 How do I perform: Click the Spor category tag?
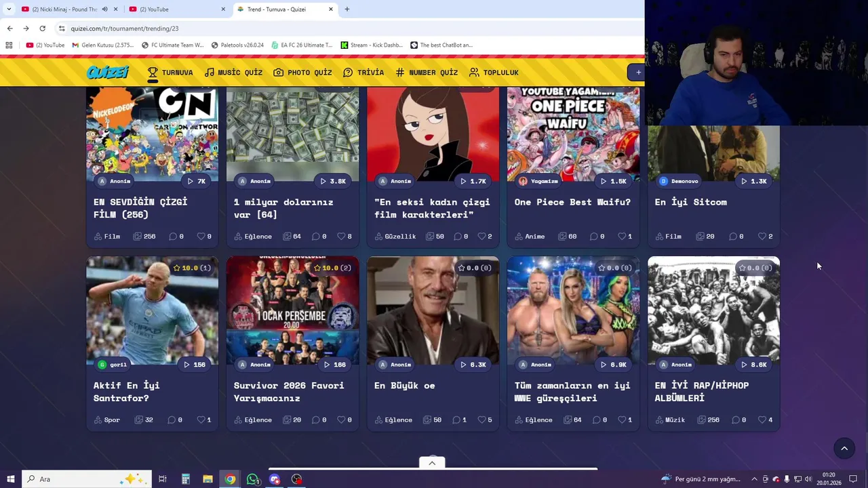106,420
